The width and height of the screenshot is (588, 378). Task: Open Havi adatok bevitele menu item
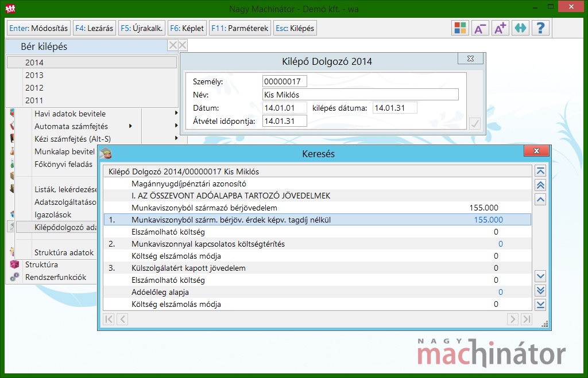(x=70, y=114)
